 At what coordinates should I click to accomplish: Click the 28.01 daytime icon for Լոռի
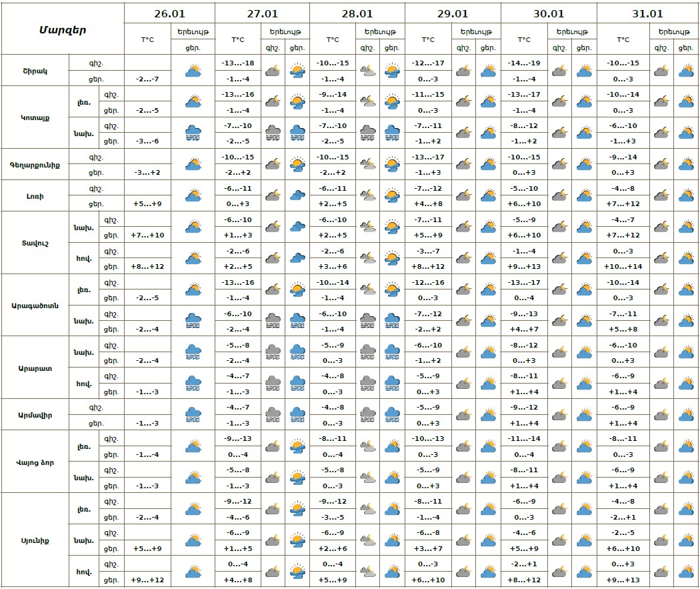tap(392, 195)
